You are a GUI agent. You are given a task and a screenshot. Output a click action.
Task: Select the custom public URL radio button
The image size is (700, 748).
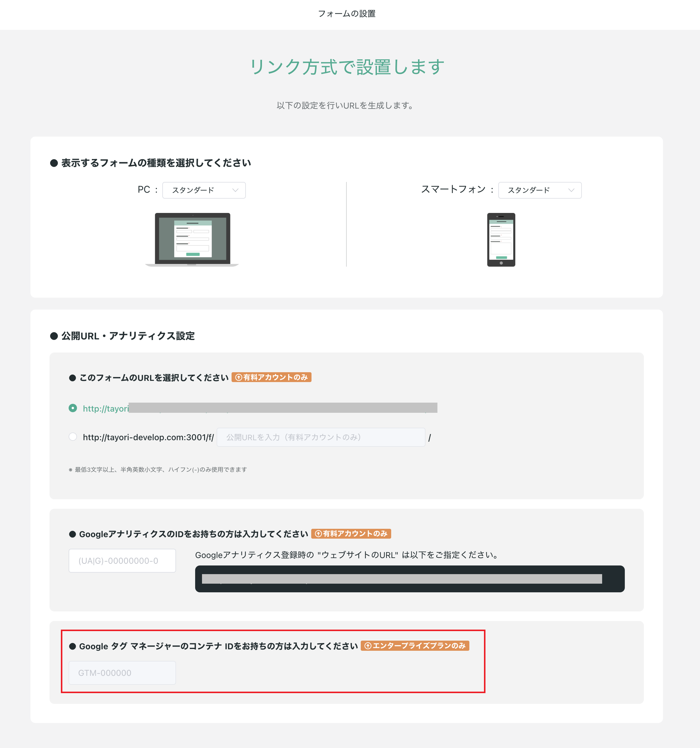(x=73, y=436)
